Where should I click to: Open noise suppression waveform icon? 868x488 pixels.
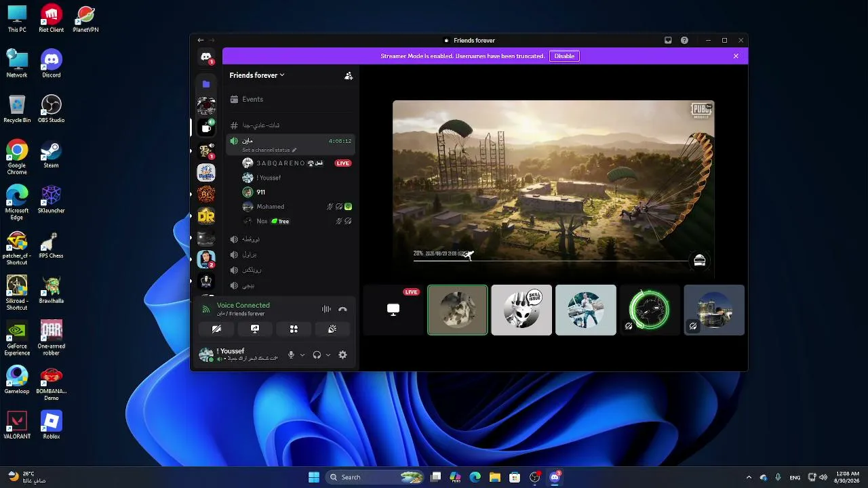coord(326,309)
